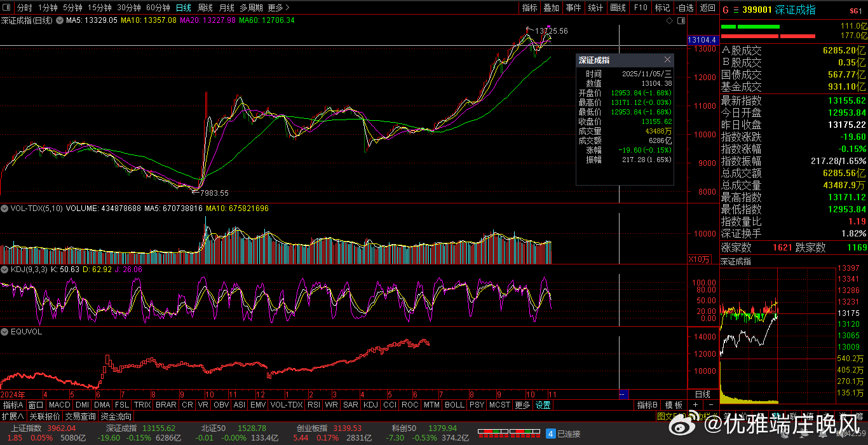
Task: Click the 返回 back button
Action: coord(707,8)
